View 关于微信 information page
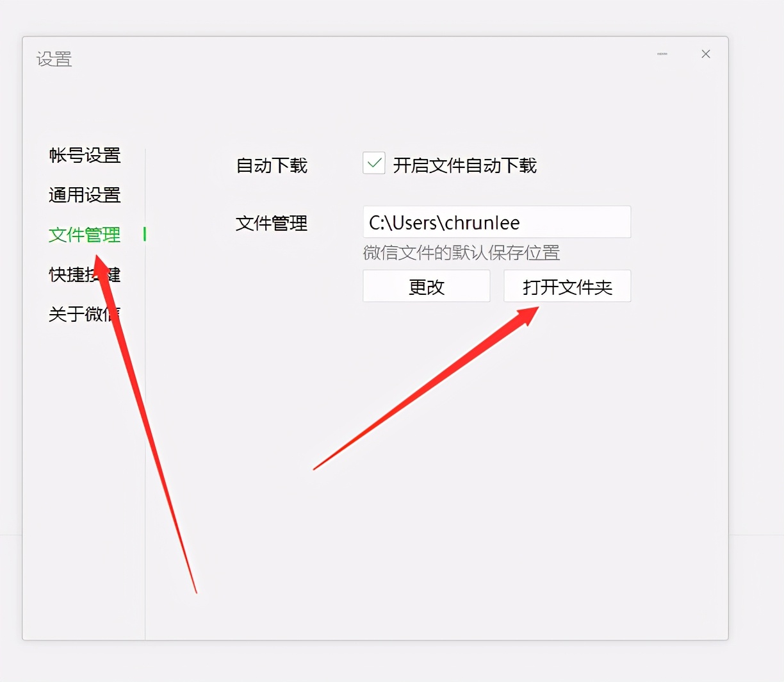This screenshot has height=682, width=784. [x=84, y=315]
